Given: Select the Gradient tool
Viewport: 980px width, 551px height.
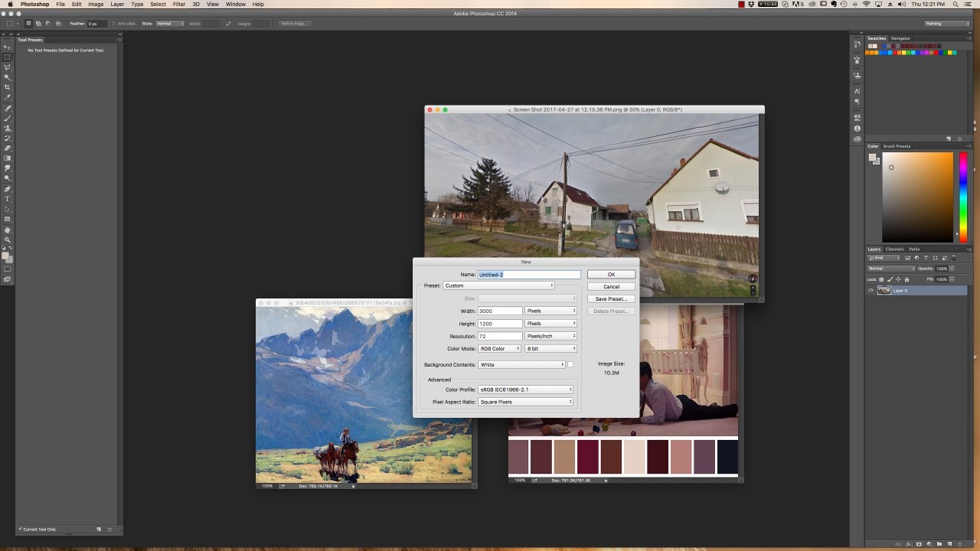Looking at the screenshot, I should (x=8, y=158).
